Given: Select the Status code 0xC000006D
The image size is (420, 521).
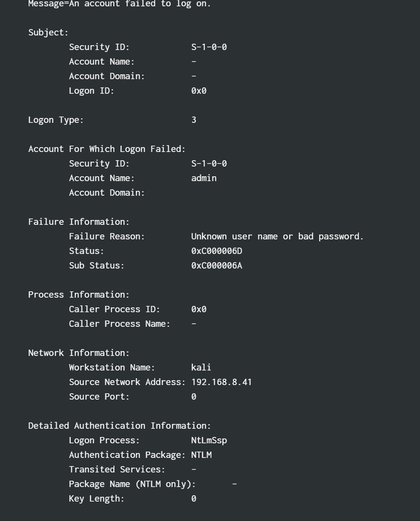Looking at the screenshot, I should pyautogui.click(x=217, y=251).
